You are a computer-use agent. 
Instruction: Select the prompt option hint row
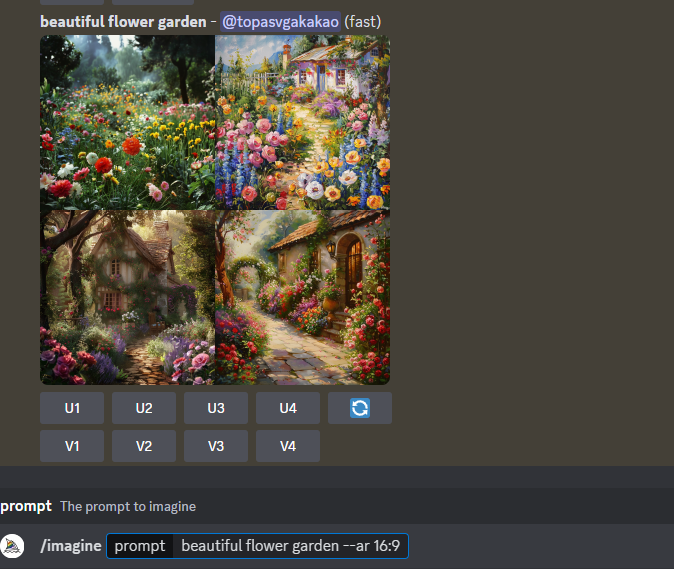337,506
